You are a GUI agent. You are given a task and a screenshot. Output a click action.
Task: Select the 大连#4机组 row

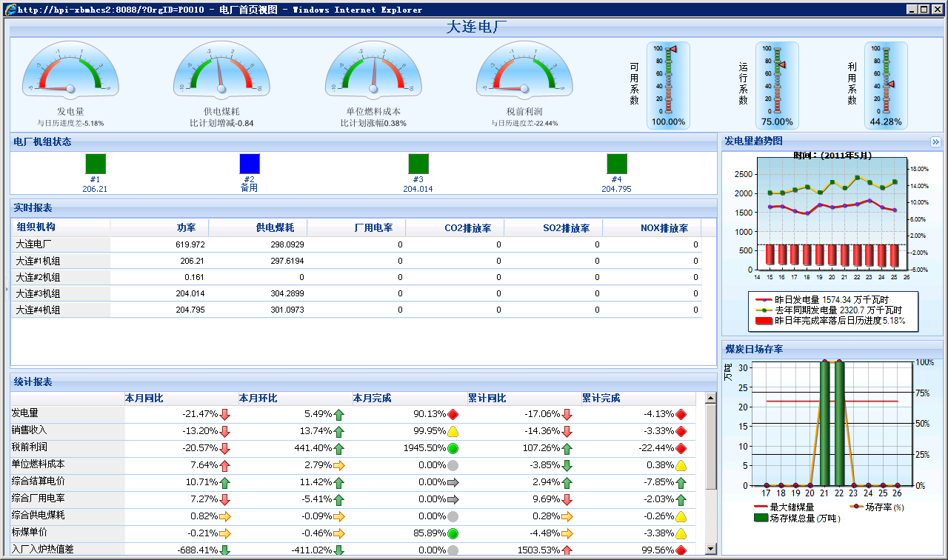pos(356,310)
